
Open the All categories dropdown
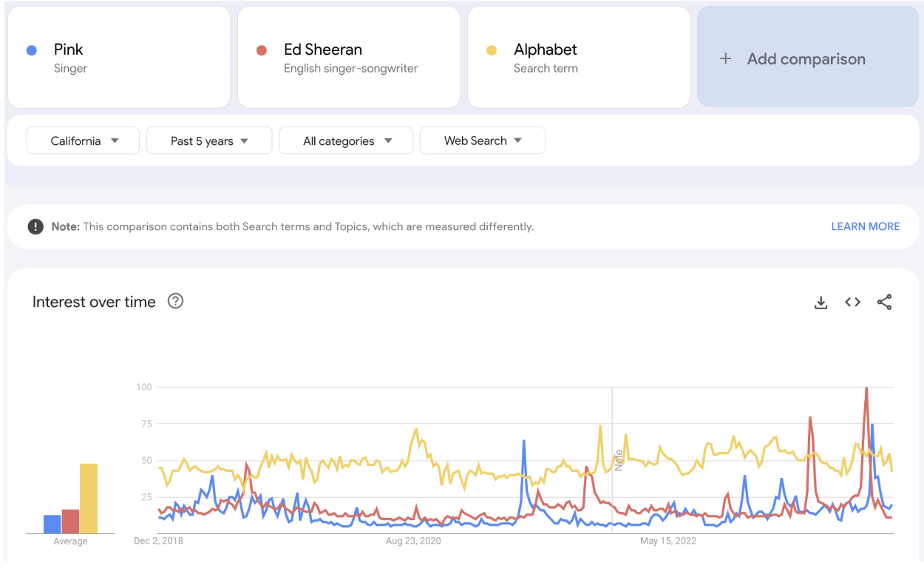click(x=345, y=141)
